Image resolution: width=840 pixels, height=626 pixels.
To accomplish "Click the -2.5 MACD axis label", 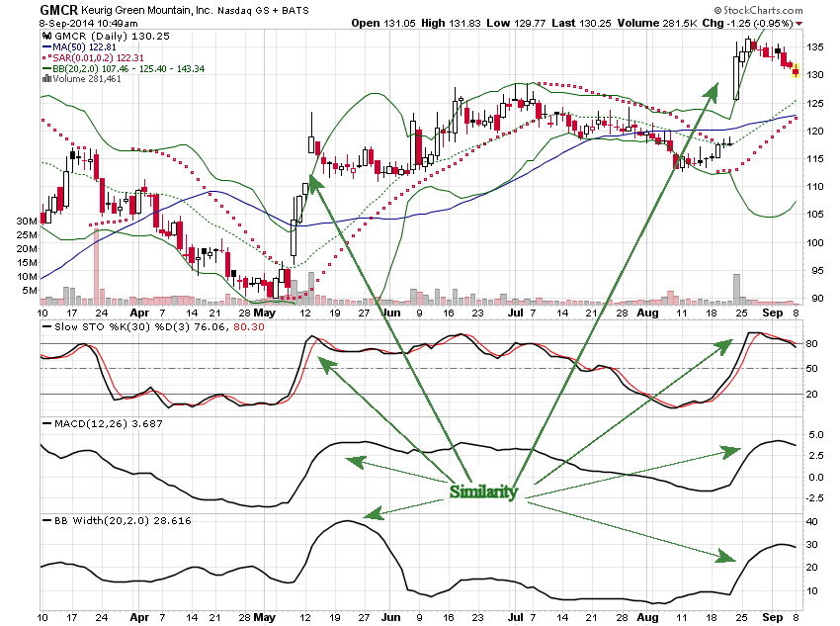I will [814, 497].
